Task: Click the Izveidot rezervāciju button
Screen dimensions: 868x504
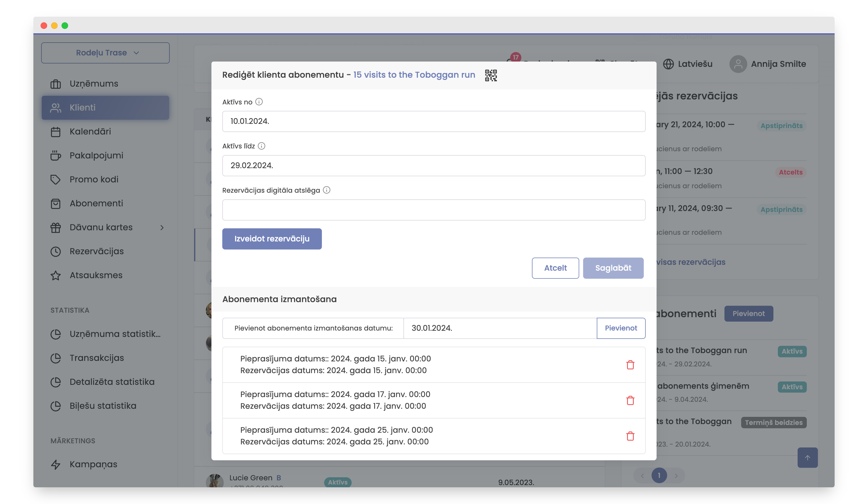Action: [272, 239]
